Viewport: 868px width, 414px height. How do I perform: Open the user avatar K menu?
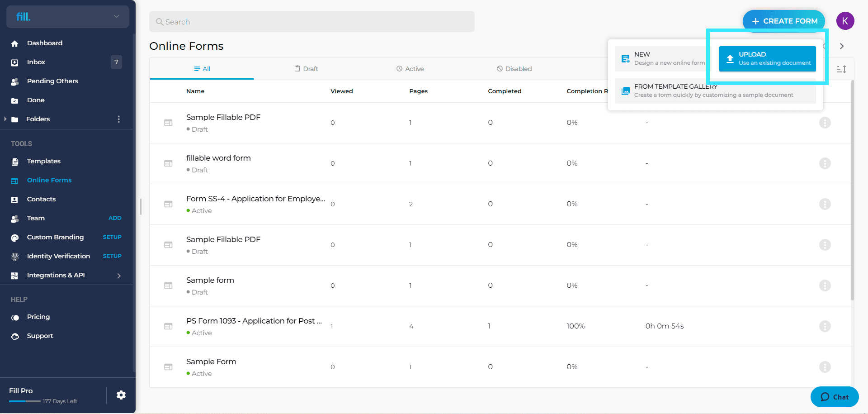tap(844, 21)
